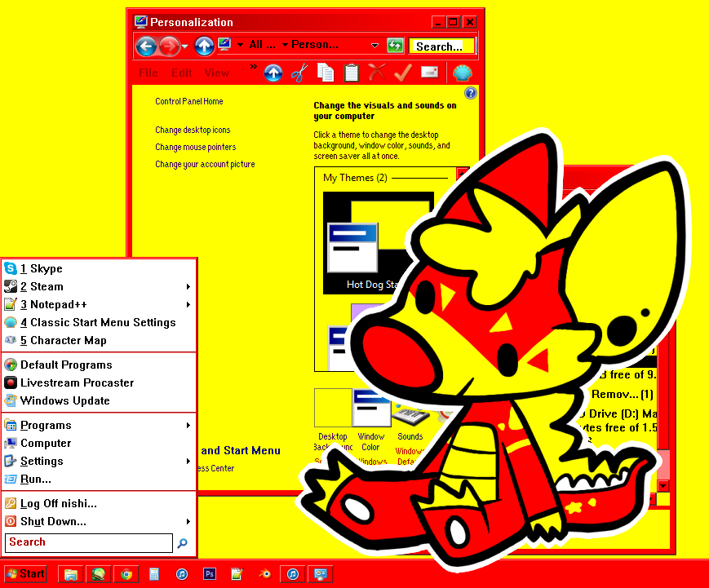
Task: Click the green refresh button in address bar
Action: pos(395,46)
